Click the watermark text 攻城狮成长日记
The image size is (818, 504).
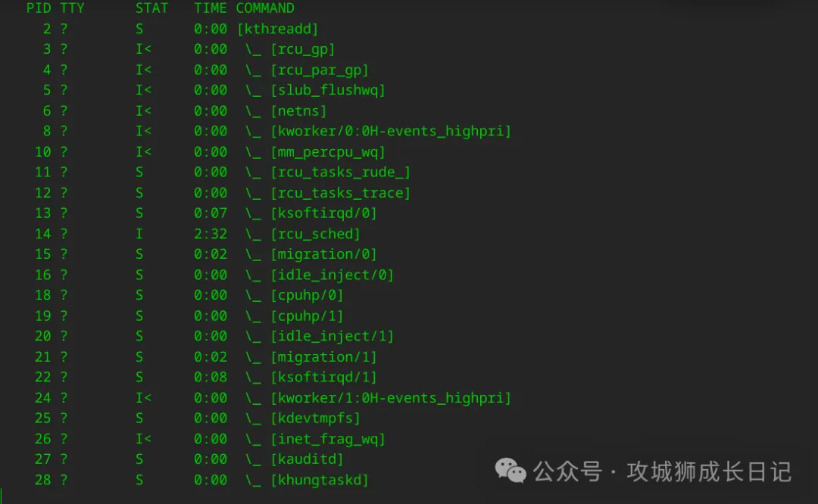point(709,471)
